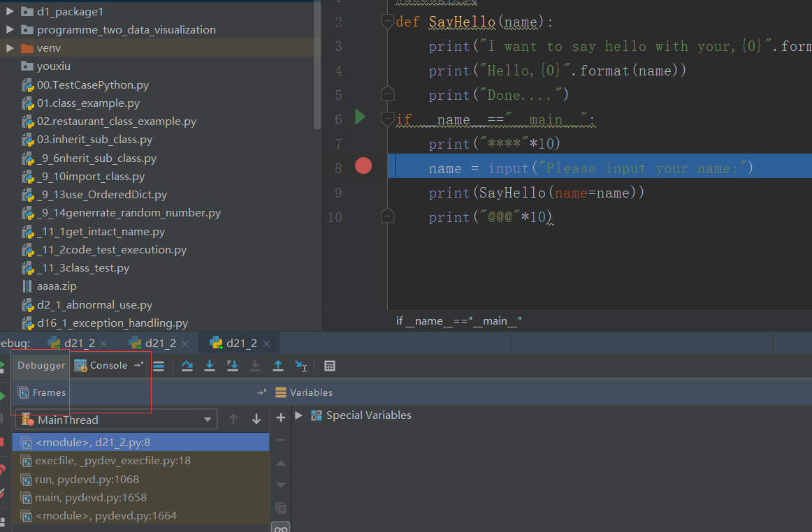This screenshot has height=532, width=812.
Task: Open _9_6nherit_sub_class.py file
Action: point(89,158)
